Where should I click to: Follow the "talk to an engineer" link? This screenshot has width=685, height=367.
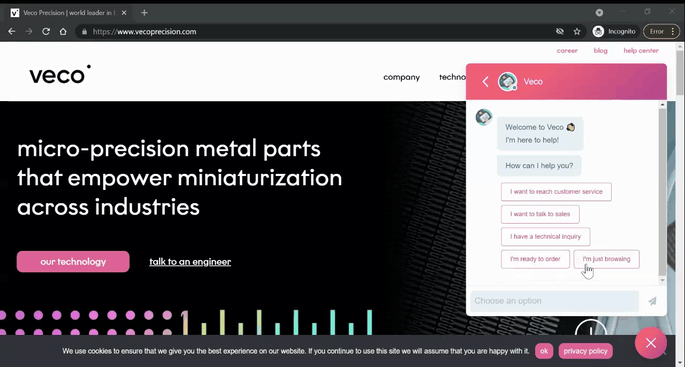190,262
